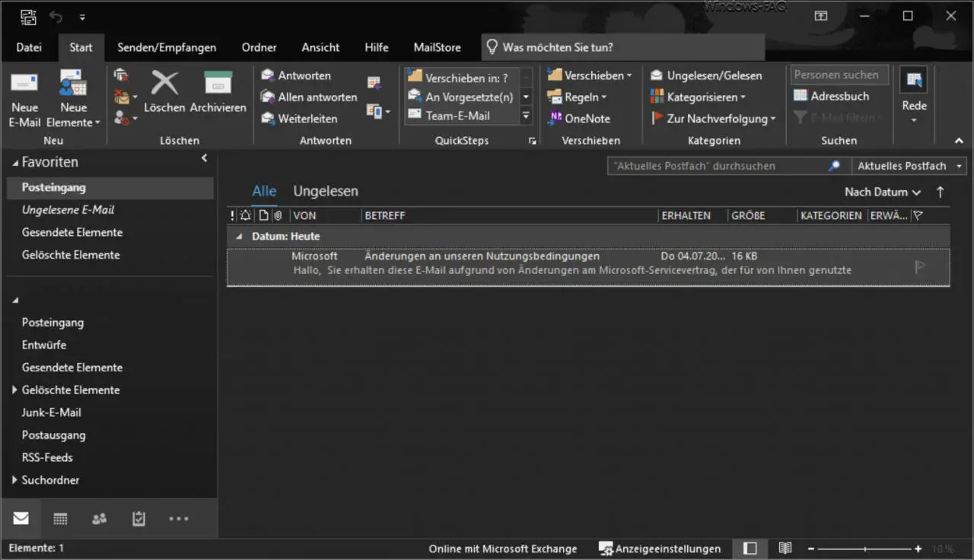The width and height of the screenshot is (974, 560).
Task: Open the Verschieben move dropdown
Action: point(590,75)
